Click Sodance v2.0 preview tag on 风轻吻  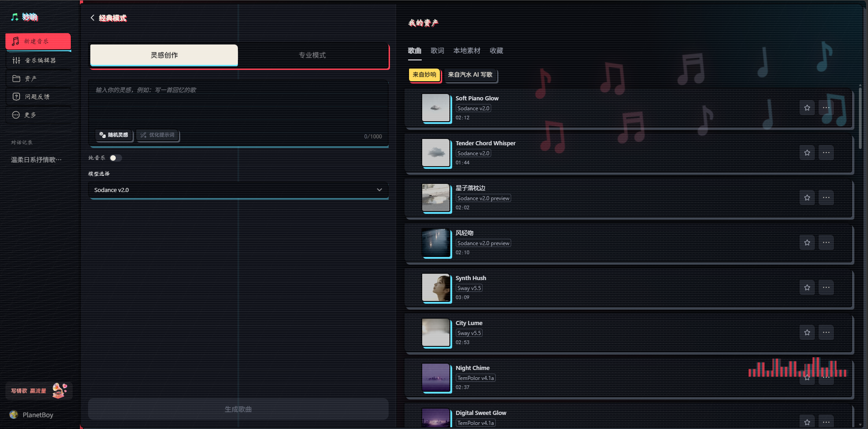[x=483, y=243]
